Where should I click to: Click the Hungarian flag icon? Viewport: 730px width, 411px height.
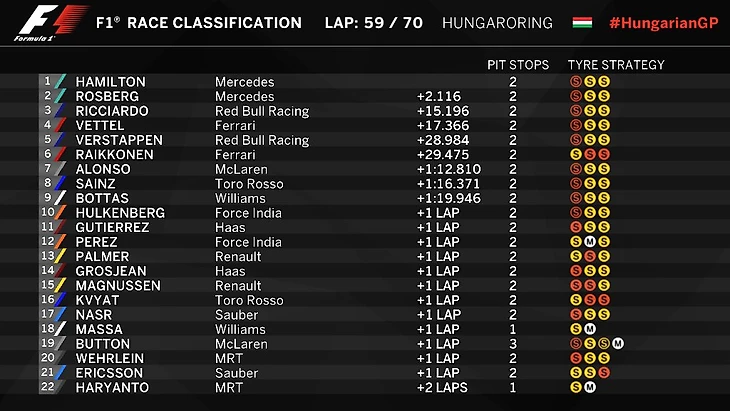point(582,23)
